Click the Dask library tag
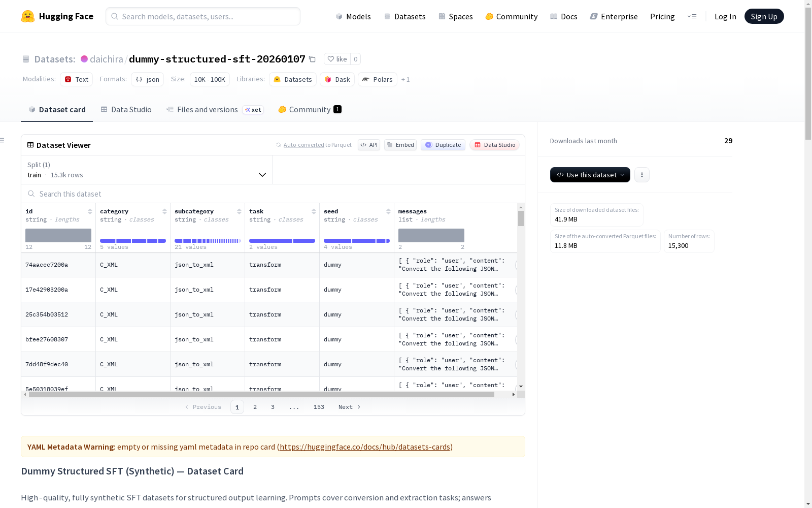 point(337,79)
